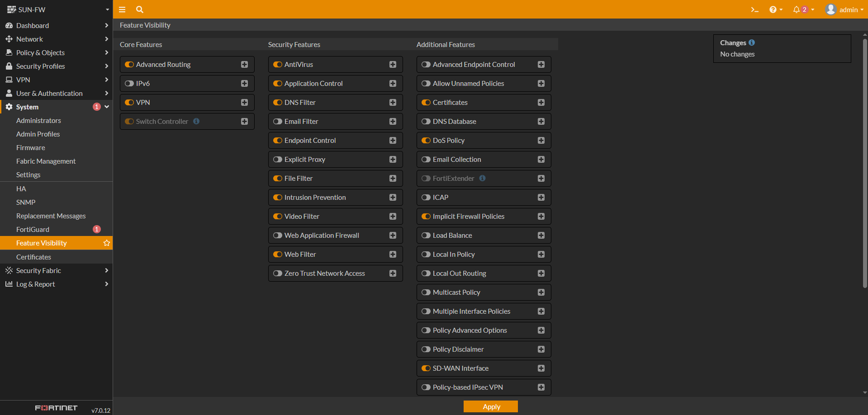Turn on Email Filter toggle
The height and width of the screenshot is (415, 868).
point(278,122)
